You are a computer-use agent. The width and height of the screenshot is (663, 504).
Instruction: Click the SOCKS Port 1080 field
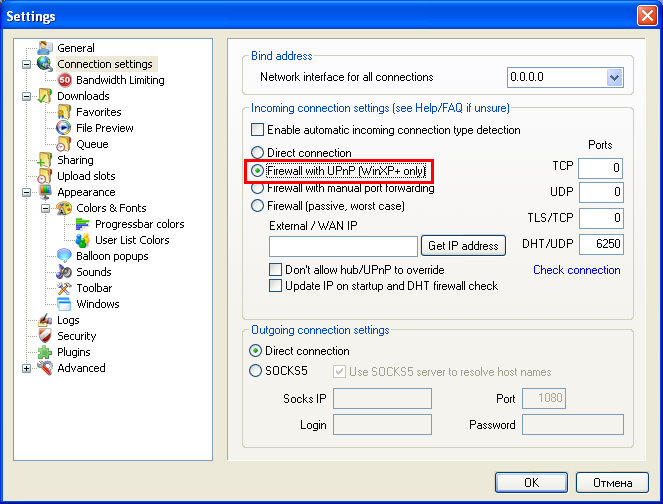[x=544, y=398]
